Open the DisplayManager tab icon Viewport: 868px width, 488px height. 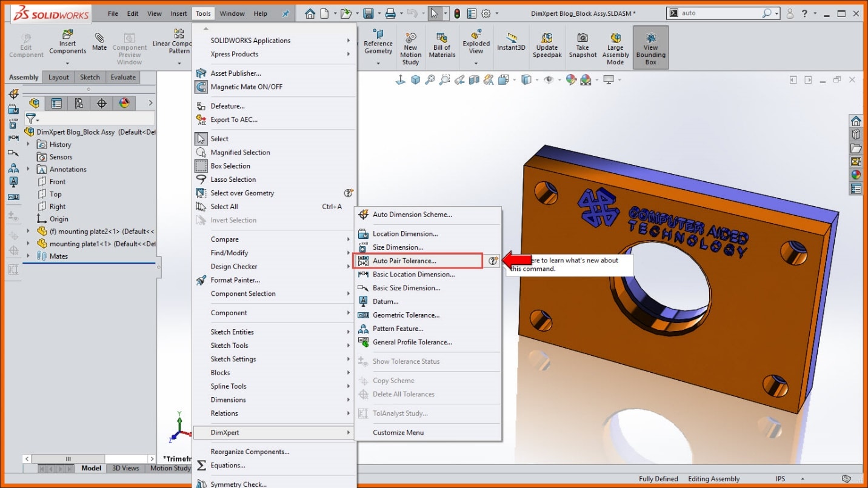124,103
